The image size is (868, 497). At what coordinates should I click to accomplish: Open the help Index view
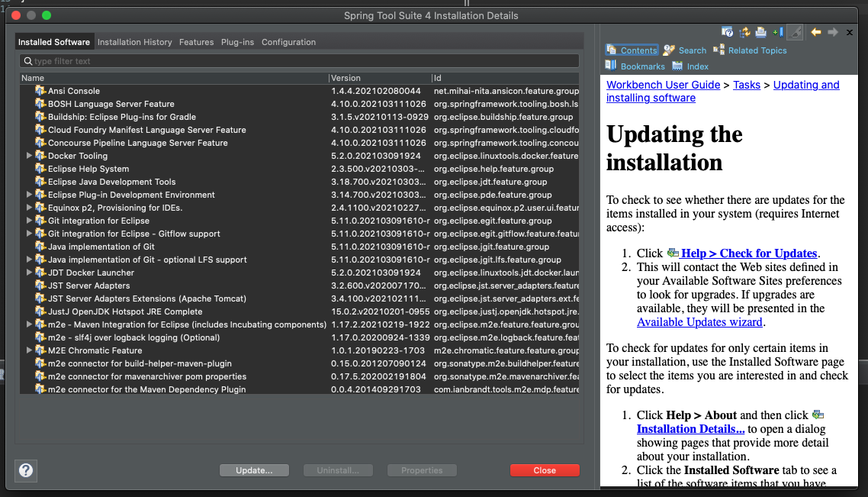pyautogui.click(x=690, y=66)
